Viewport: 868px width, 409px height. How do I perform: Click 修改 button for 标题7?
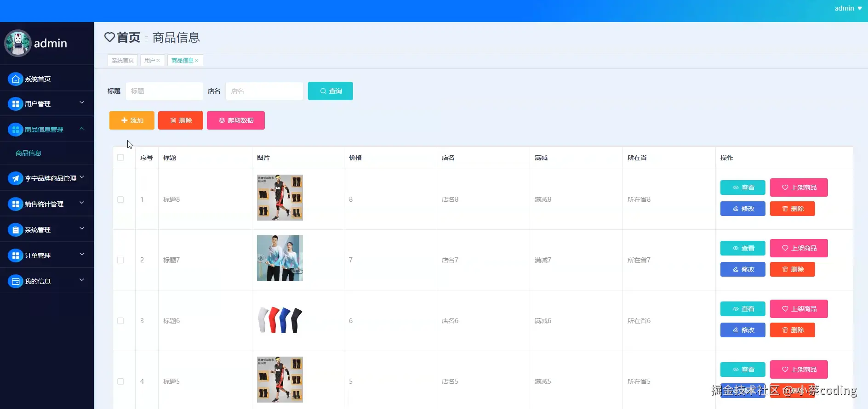pos(743,269)
